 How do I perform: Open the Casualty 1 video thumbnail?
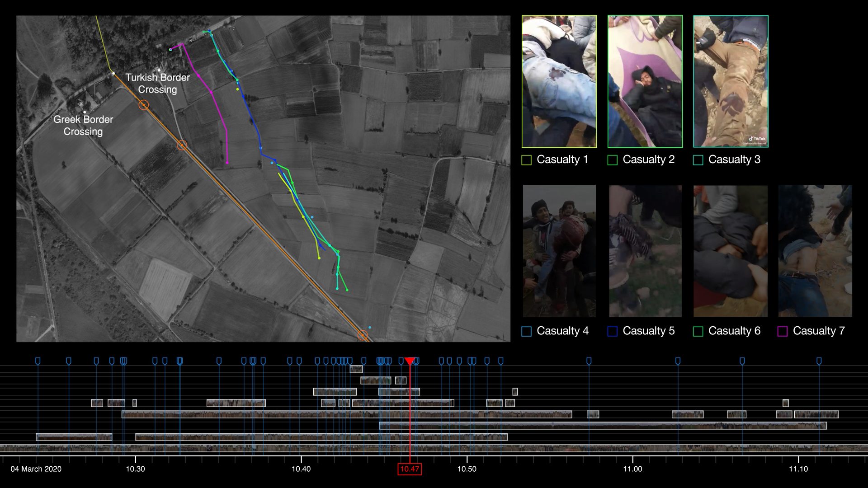click(559, 81)
